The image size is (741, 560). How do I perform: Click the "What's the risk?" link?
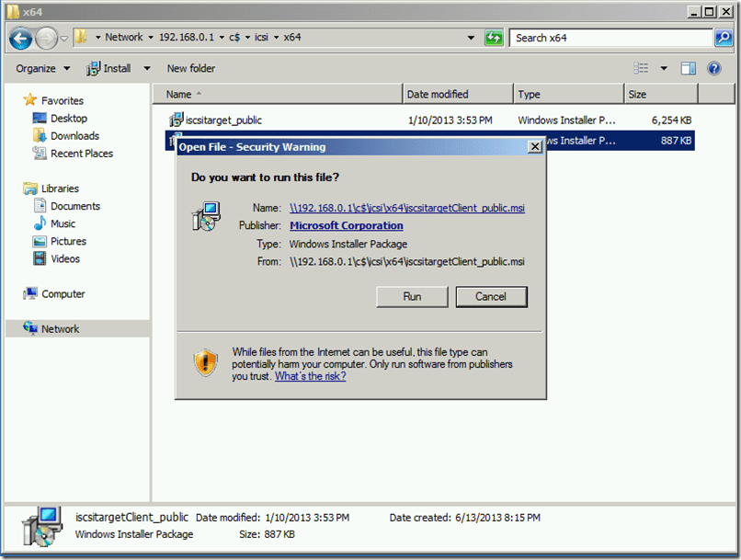(x=310, y=376)
